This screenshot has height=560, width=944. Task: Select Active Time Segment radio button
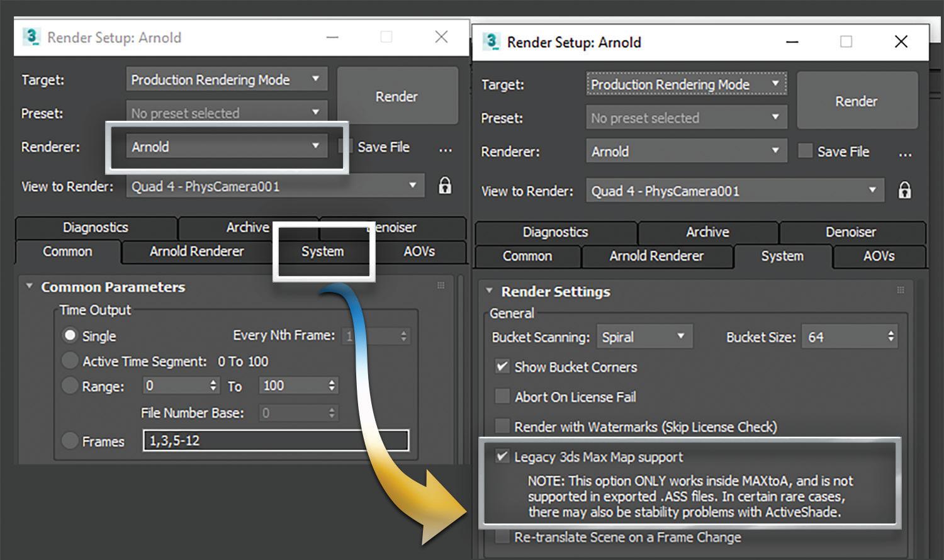point(70,361)
